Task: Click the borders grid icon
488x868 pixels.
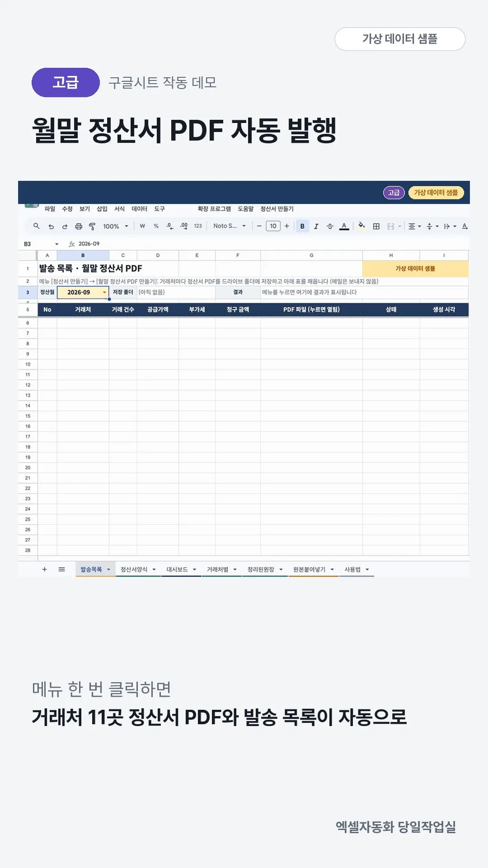Action: [x=376, y=226]
